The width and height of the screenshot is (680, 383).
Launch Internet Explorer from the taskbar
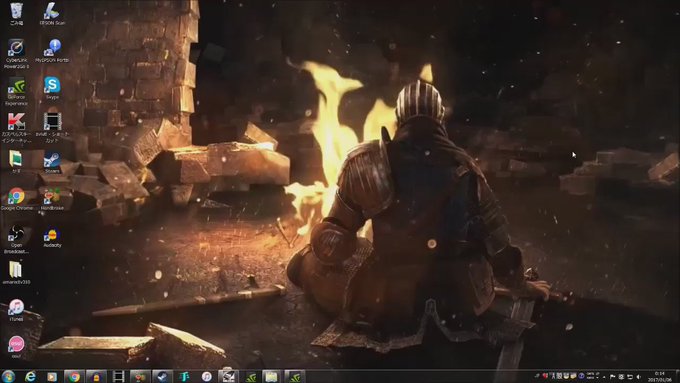point(30,376)
